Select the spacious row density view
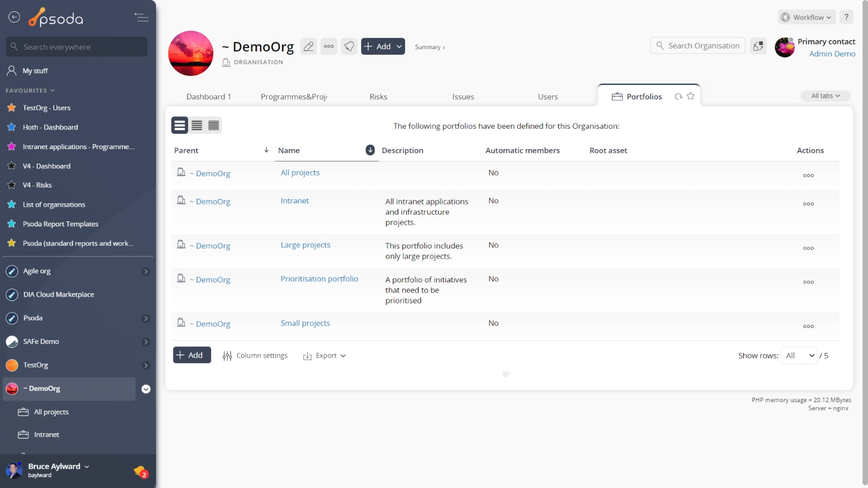868x488 pixels. pos(180,125)
